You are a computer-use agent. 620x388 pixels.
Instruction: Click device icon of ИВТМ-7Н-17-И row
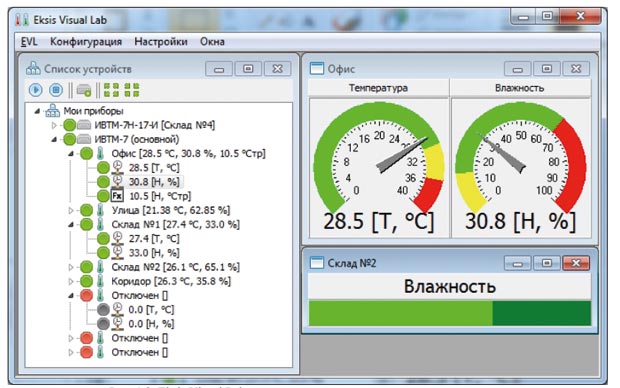[84, 125]
